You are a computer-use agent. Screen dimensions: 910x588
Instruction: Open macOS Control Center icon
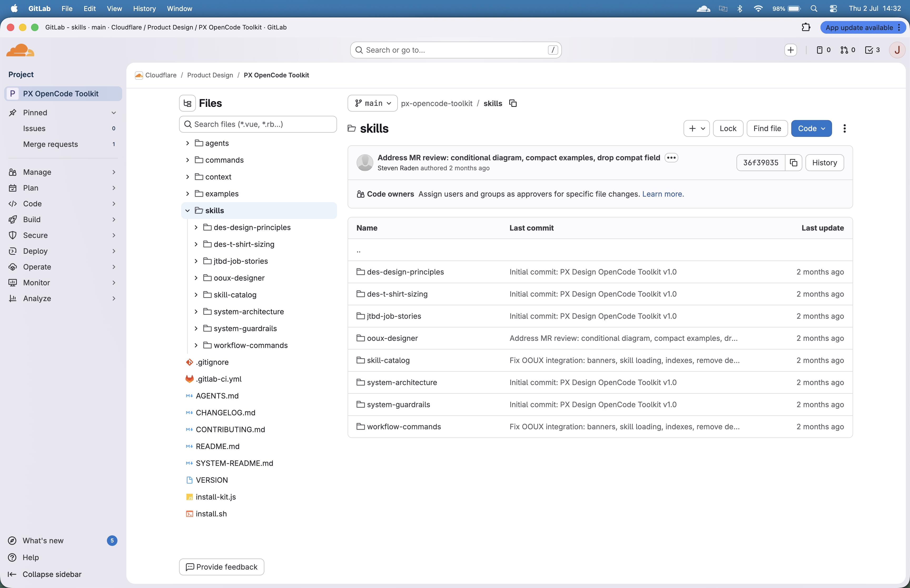[x=833, y=8]
